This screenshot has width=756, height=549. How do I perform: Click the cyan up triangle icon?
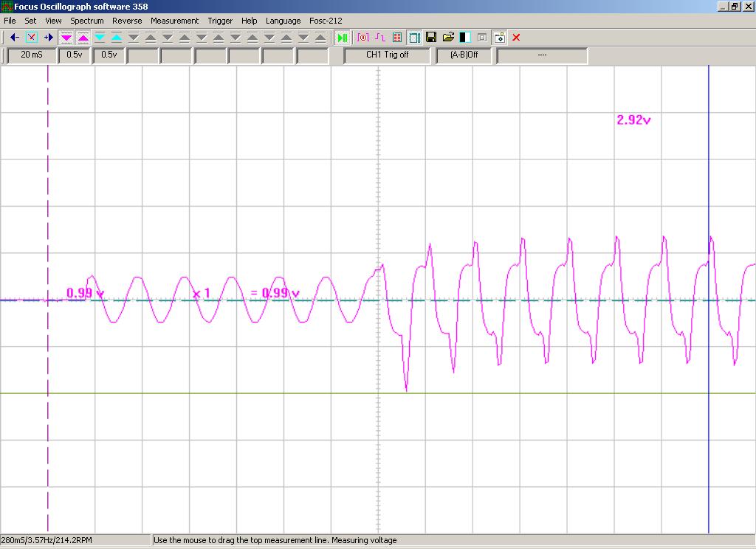click(117, 37)
